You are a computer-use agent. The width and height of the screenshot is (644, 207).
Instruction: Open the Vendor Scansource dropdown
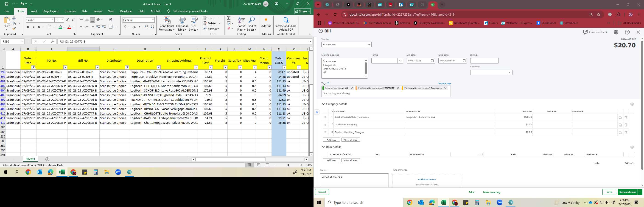pos(369,45)
